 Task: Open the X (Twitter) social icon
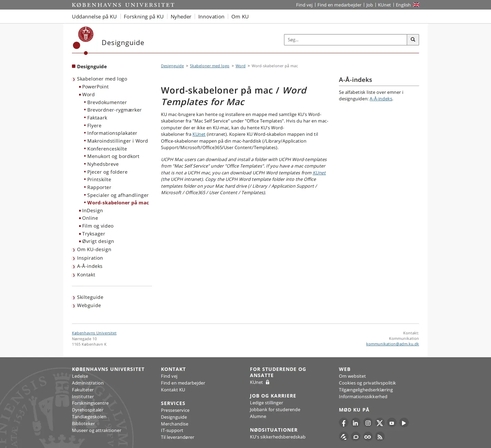[x=380, y=423]
